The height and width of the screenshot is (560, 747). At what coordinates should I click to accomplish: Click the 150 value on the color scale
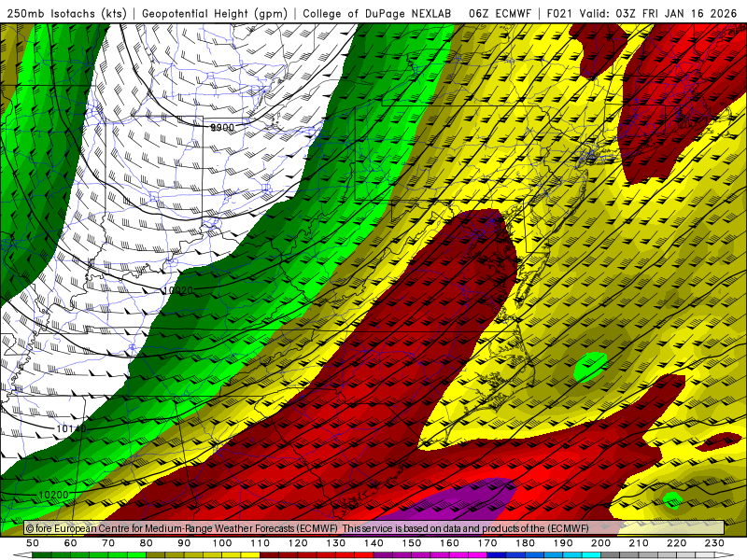tap(412, 543)
